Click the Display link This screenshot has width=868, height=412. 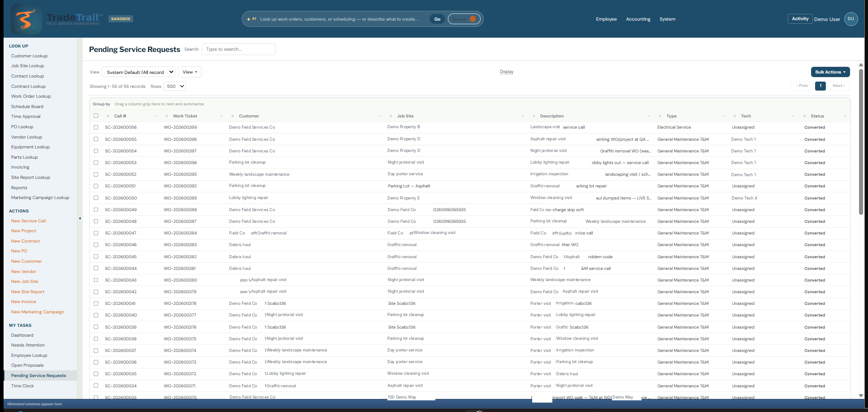[x=507, y=72]
